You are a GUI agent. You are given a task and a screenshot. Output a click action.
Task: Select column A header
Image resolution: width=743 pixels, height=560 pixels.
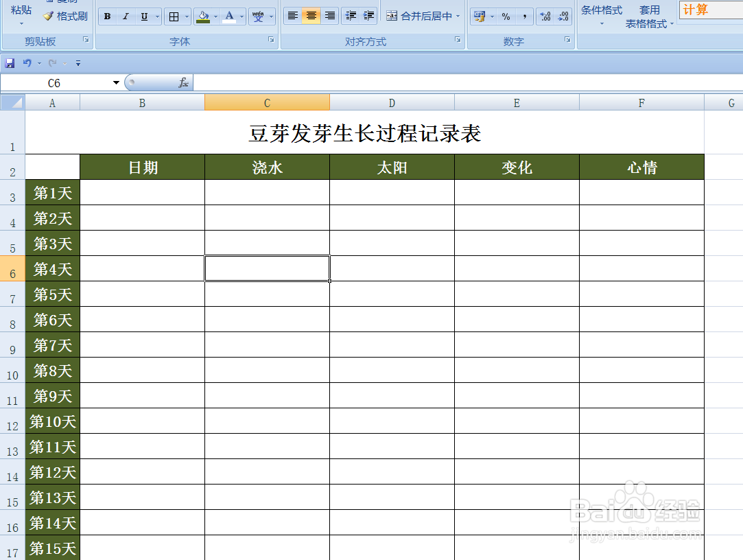(52, 103)
